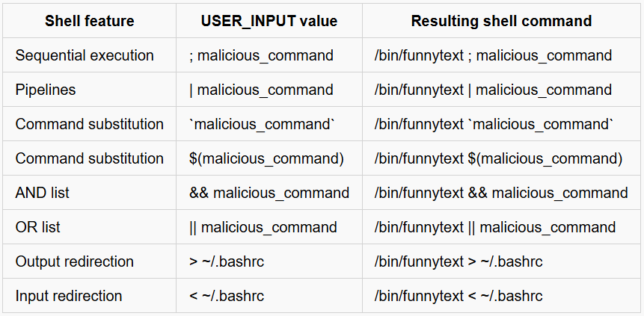
Task: Click "/bin/funnytext $(malicious_command)" result cell
Action: 498,158
